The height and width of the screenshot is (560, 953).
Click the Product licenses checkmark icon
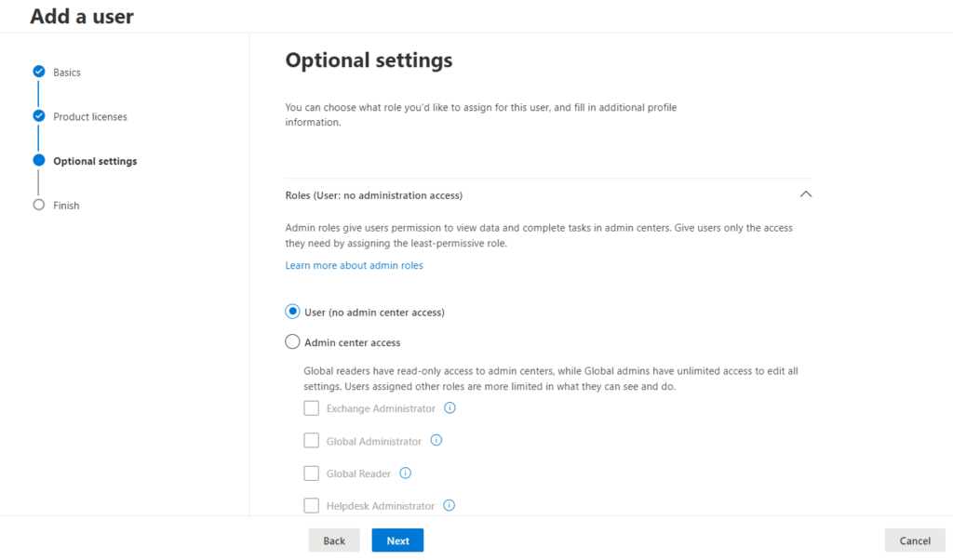pos(39,116)
